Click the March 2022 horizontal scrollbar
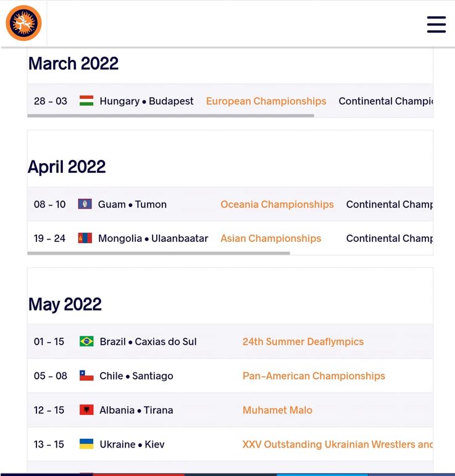This screenshot has width=455, height=476. click(171, 115)
